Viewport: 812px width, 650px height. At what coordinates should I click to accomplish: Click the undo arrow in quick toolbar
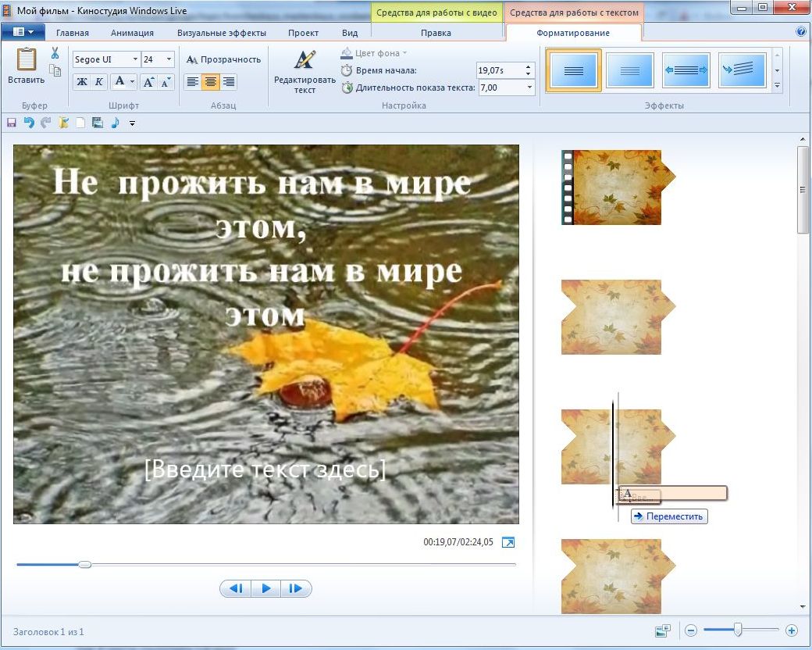(29, 123)
